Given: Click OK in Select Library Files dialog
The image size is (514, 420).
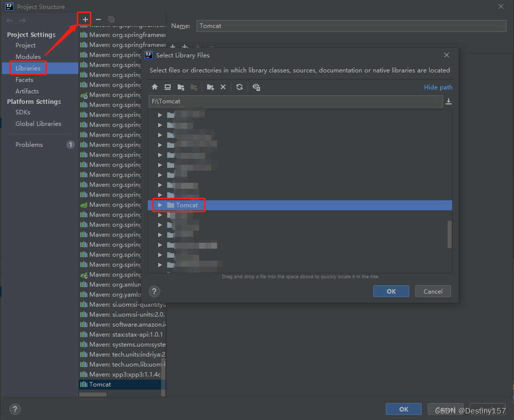Looking at the screenshot, I should coord(391,291).
